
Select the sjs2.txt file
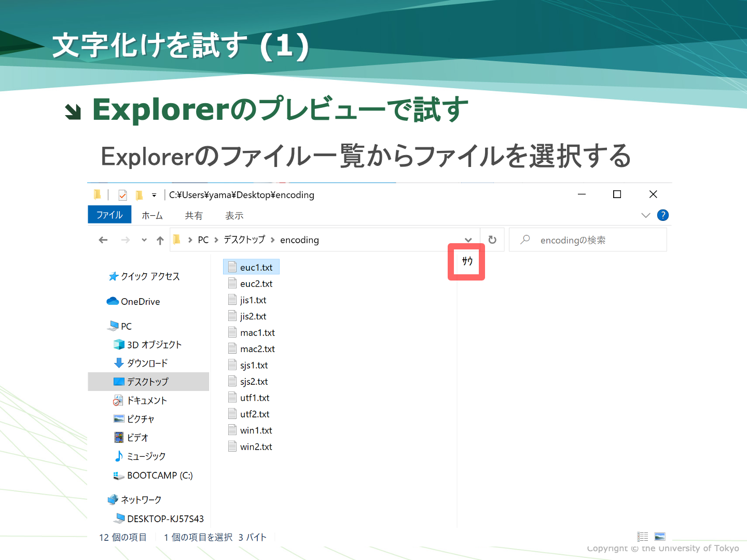(x=248, y=382)
